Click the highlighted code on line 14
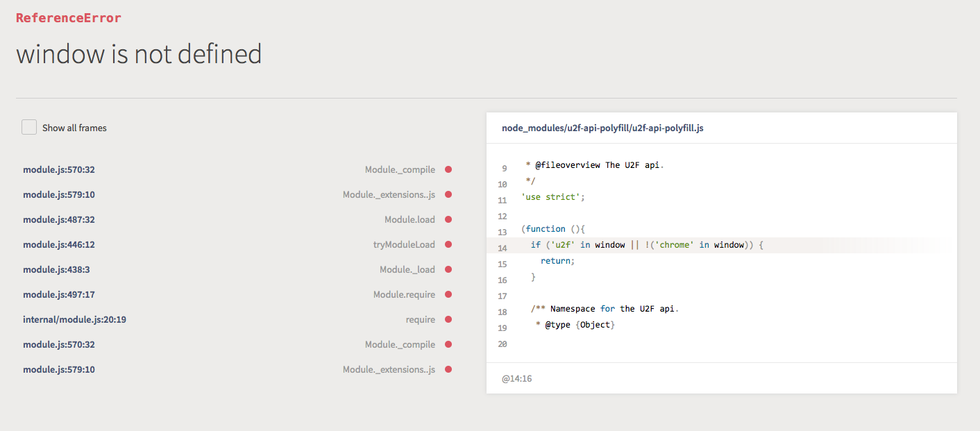Image resolution: width=980 pixels, height=431 pixels. tap(647, 244)
